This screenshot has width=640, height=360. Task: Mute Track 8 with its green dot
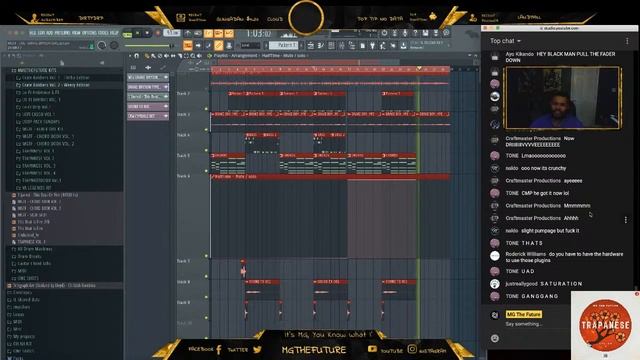[x=206, y=297]
